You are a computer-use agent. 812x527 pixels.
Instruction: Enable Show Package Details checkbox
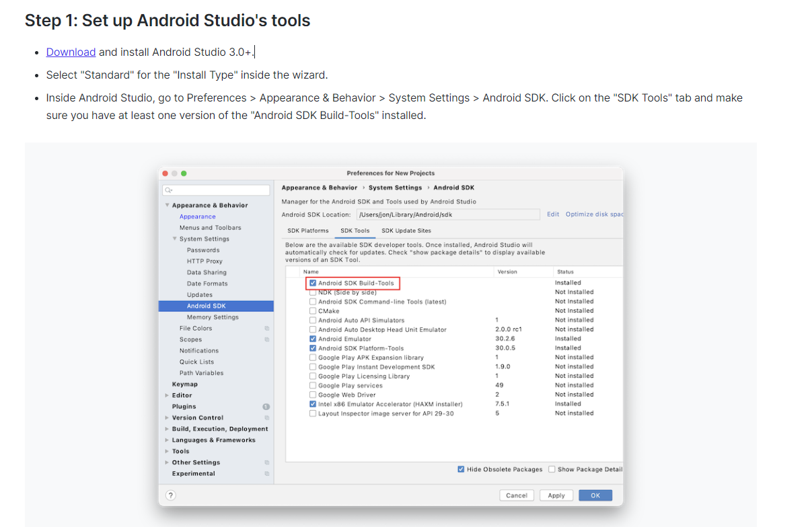point(552,469)
